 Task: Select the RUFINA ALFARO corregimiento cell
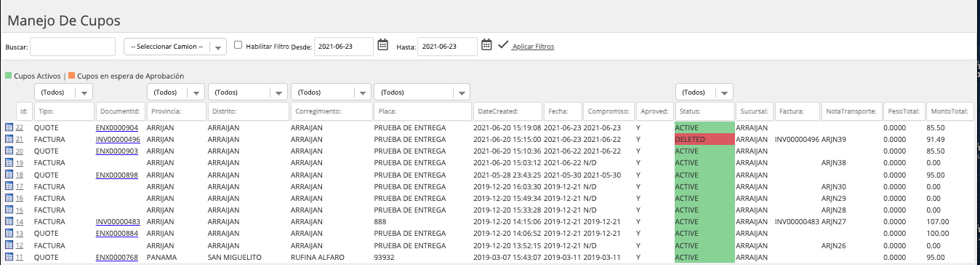[320, 257]
